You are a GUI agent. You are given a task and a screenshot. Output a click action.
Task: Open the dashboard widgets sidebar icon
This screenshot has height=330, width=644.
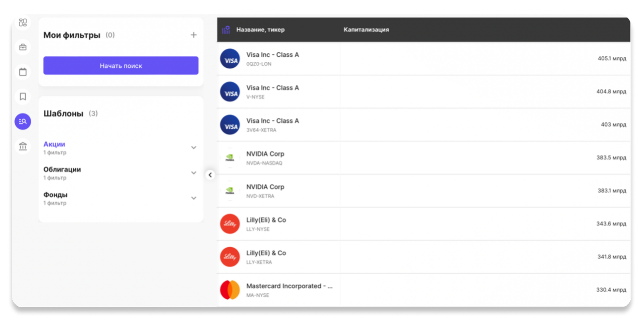pyautogui.click(x=23, y=23)
